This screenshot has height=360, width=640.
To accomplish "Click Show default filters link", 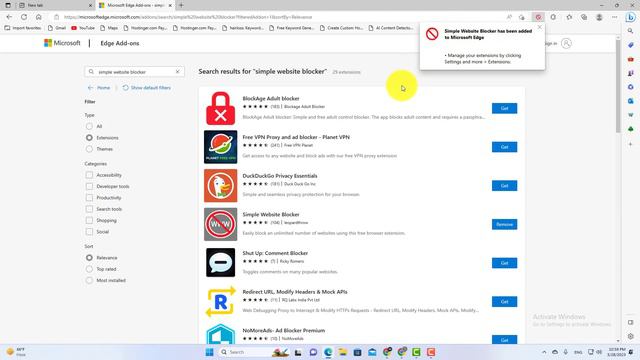I will 147,88.
